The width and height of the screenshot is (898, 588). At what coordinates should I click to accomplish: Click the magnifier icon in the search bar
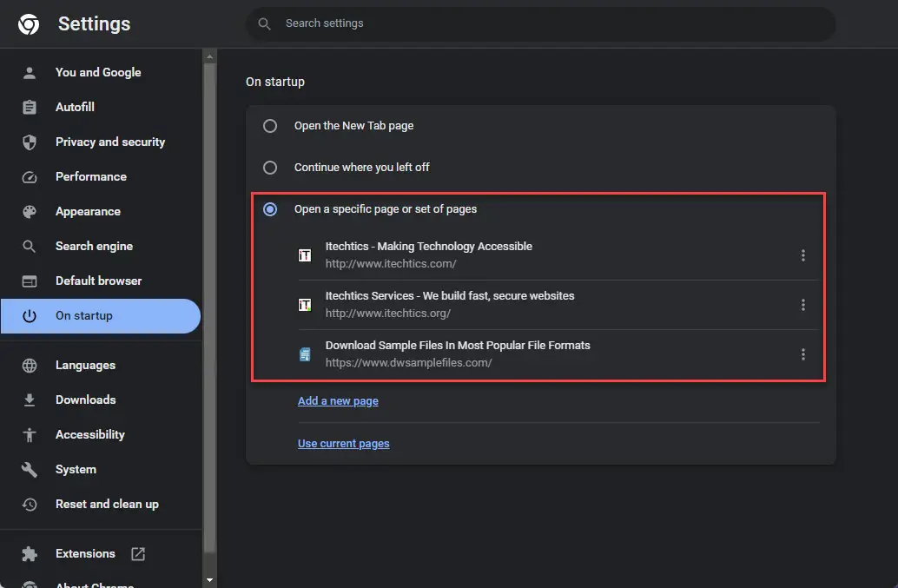(264, 23)
